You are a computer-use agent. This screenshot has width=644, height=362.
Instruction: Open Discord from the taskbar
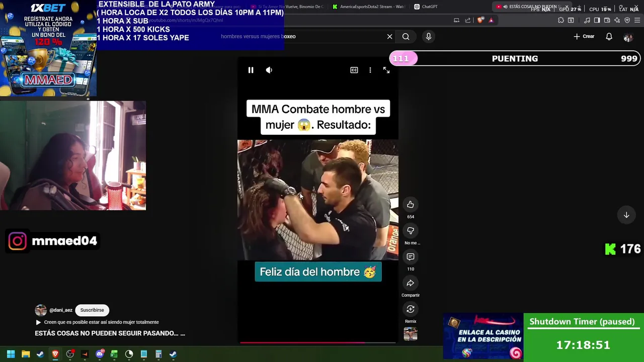coord(100,354)
